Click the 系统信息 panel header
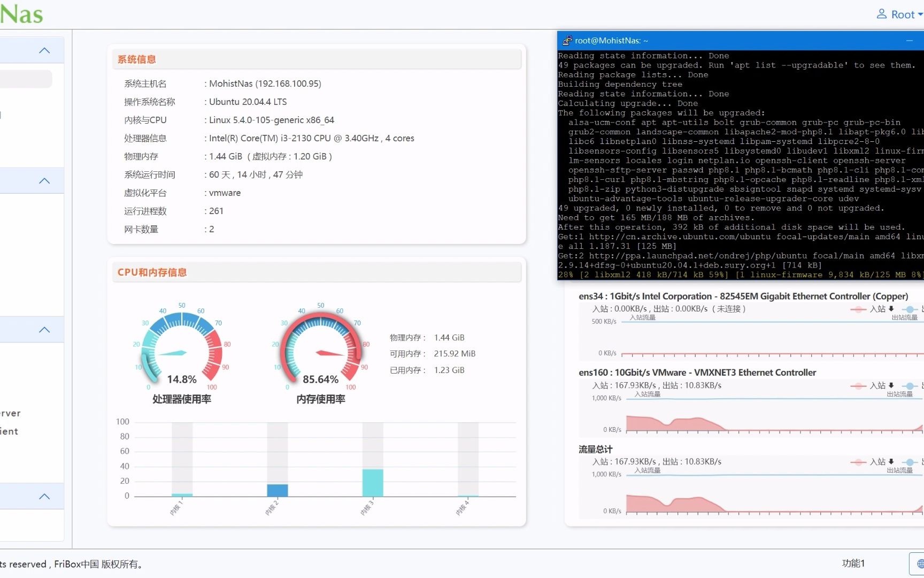This screenshot has width=924, height=578. (317, 59)
